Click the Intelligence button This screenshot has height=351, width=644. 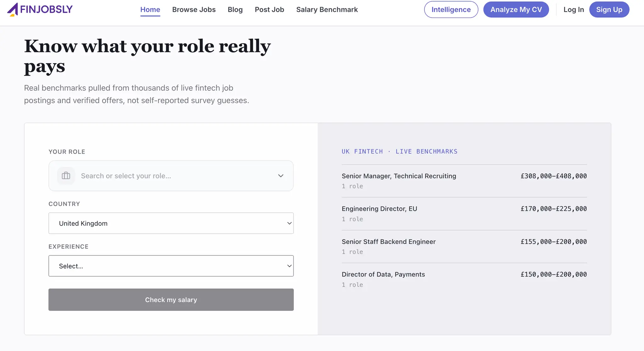[x=451, y=9]
